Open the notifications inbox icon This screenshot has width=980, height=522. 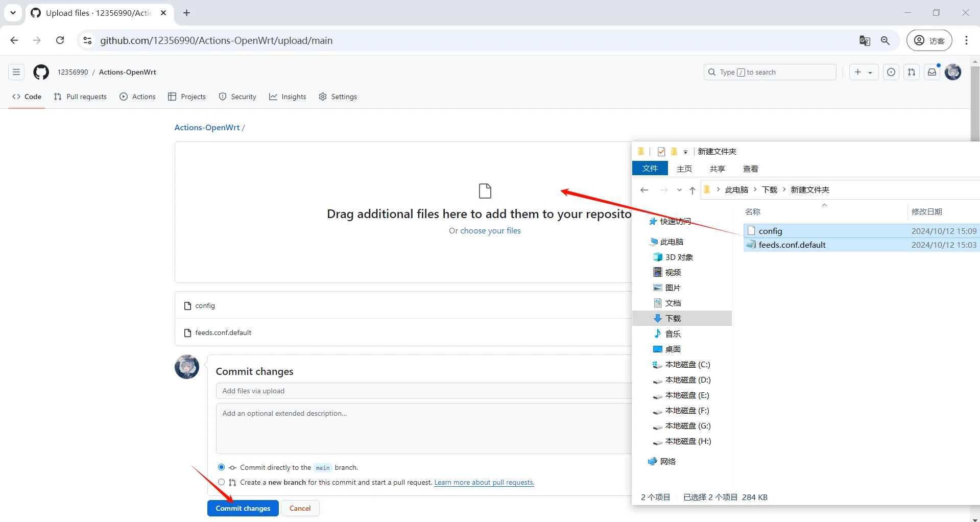click(932, 72)
